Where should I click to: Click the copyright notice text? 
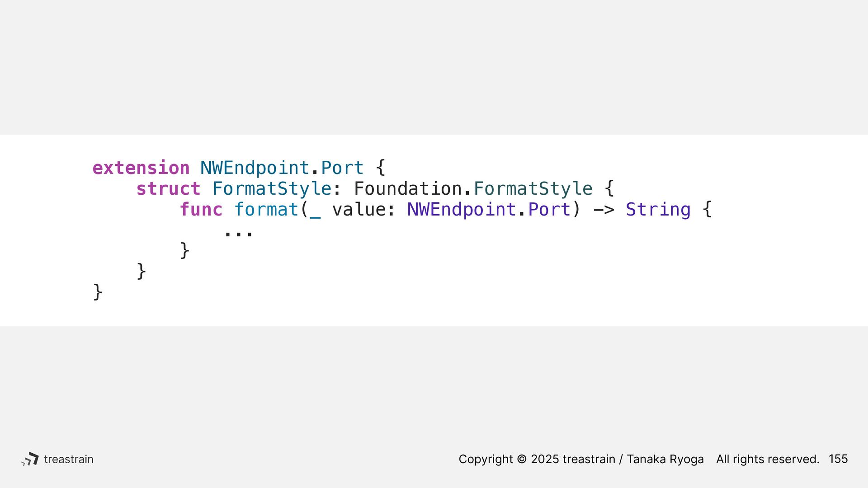(x=581, y=459)
